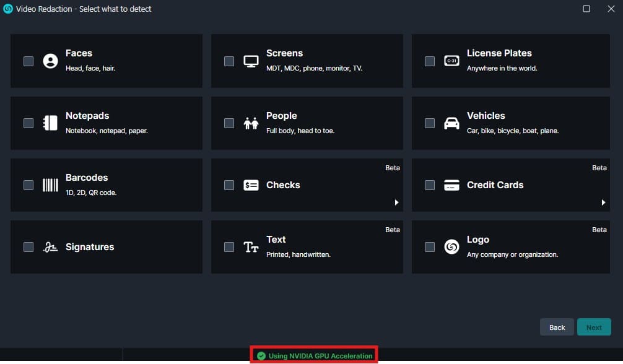Viewport: 623px width, 364px height.
Task: Expand the Checks options arrow
Action: 396,202
